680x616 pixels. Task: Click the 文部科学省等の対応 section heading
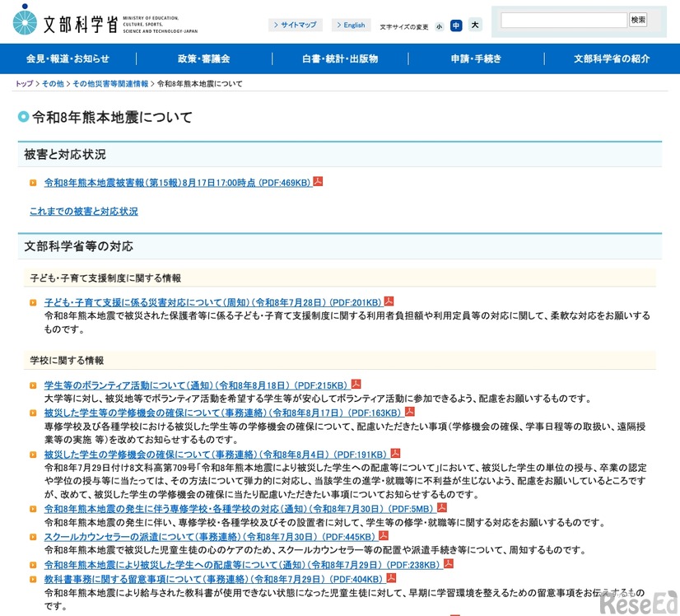coord(79,246)
